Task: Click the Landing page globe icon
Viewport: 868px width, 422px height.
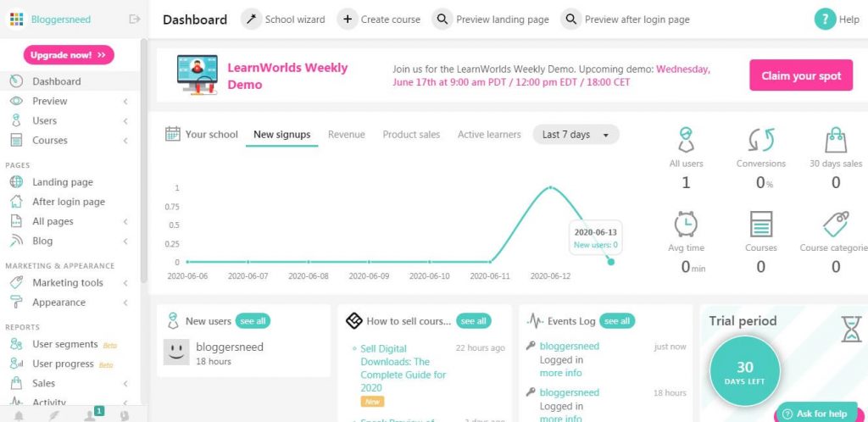Action: pos(17,182)
